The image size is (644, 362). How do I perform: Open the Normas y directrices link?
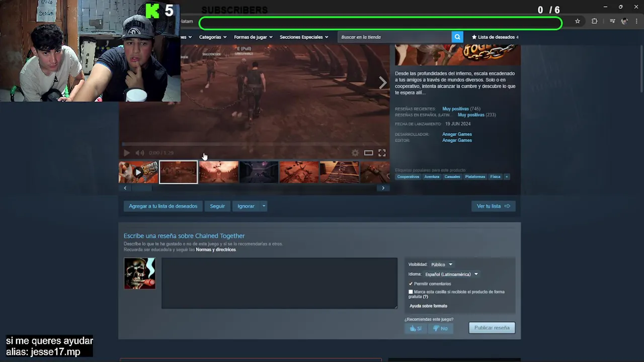(x=216, y=250)
